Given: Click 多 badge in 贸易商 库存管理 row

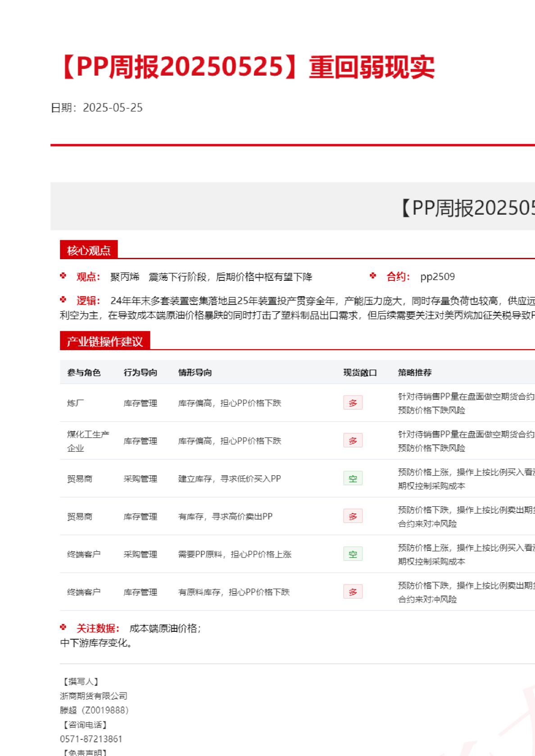Looking at the screenshot, I should [x=353, y=516].
